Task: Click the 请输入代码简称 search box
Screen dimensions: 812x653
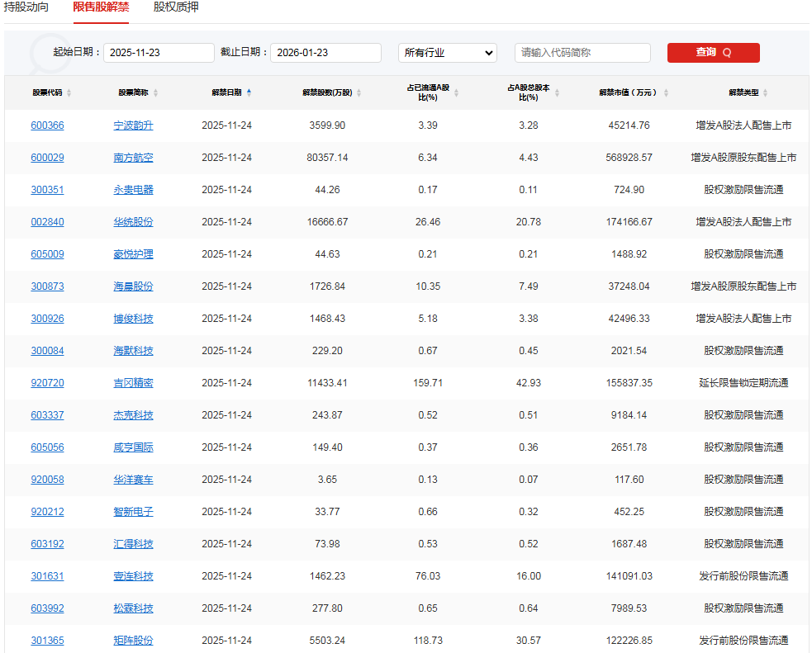Action: point(582,52)
